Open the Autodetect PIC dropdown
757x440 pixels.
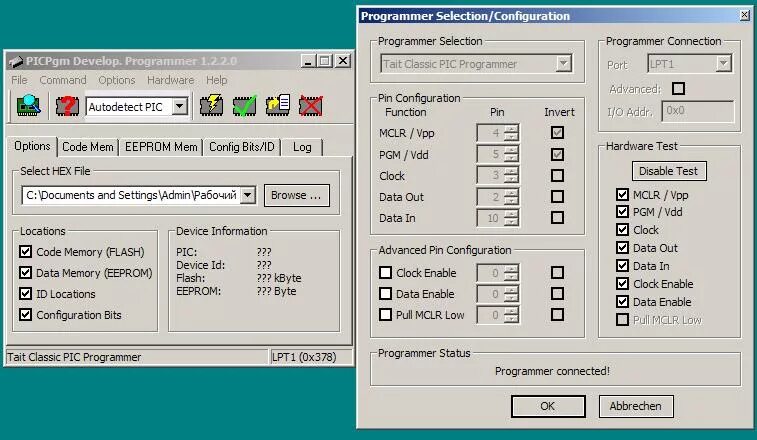(x=180, y=106)
